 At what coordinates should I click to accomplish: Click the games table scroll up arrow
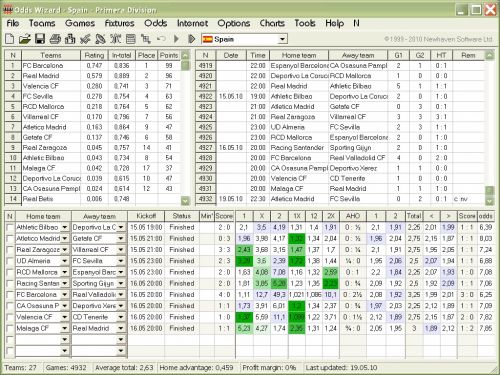pyautogui.click(x=489, y=55)
